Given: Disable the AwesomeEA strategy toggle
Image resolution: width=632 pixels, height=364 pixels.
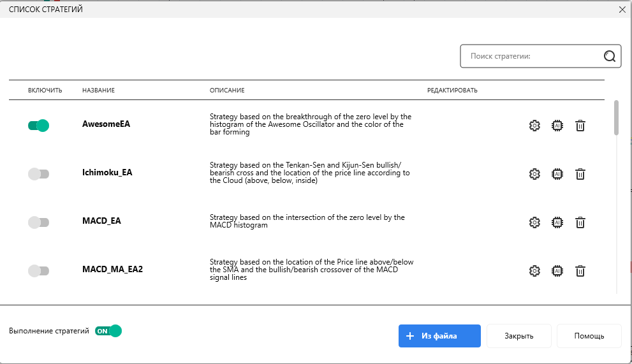Looking at the screenshot, I should pyautogui.click(x=39, y=126).
